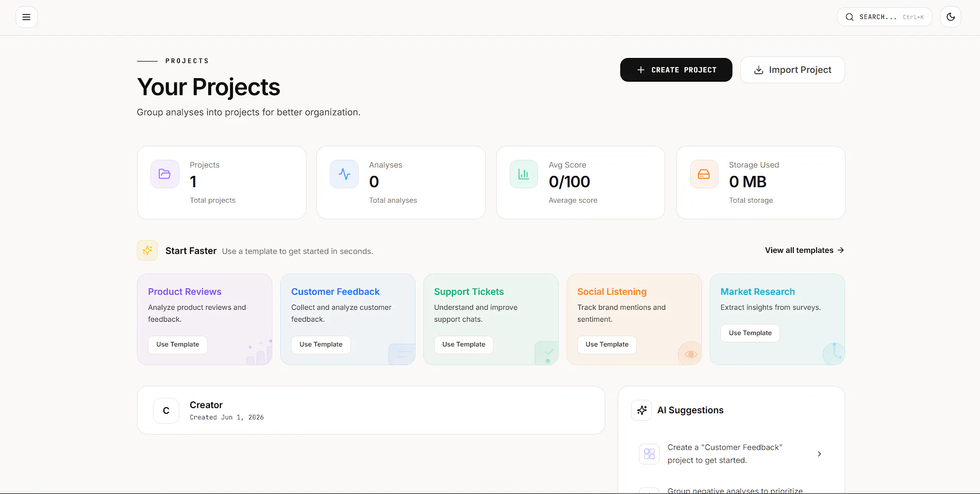Use Template for Customer Feedback
The height and width of the screenshot is (494, 980).
point(321,345)
